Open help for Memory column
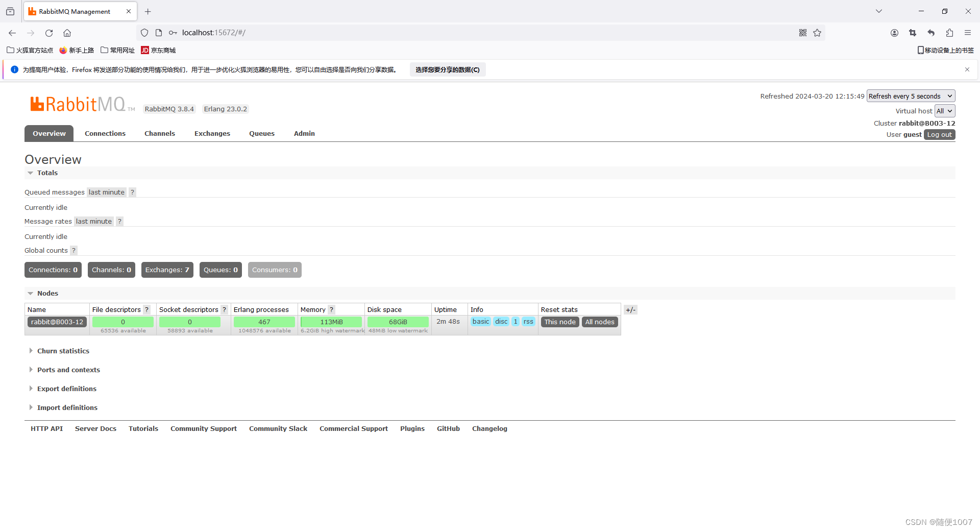980x531 pixels. pyautogui.click(x=331, y=310)
